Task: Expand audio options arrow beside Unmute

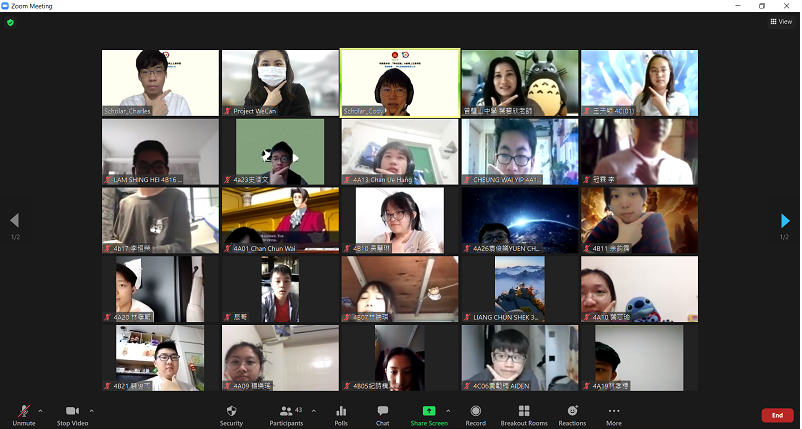Action: 40,410
